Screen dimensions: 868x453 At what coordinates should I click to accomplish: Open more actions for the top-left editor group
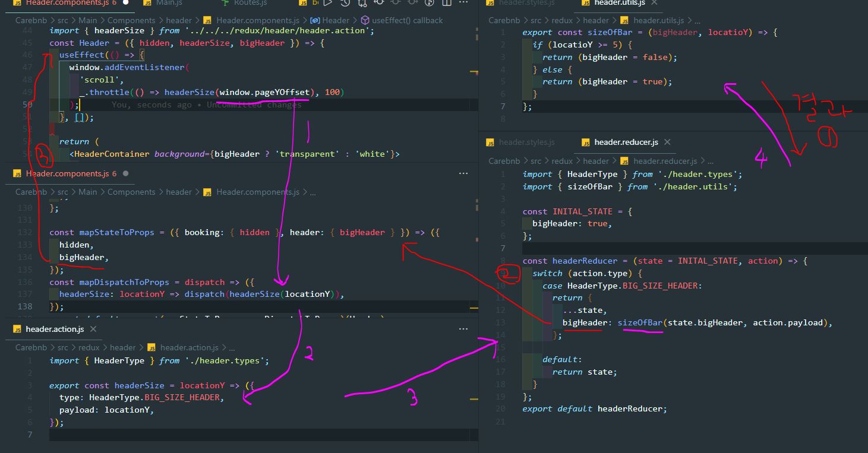point(463,3)
